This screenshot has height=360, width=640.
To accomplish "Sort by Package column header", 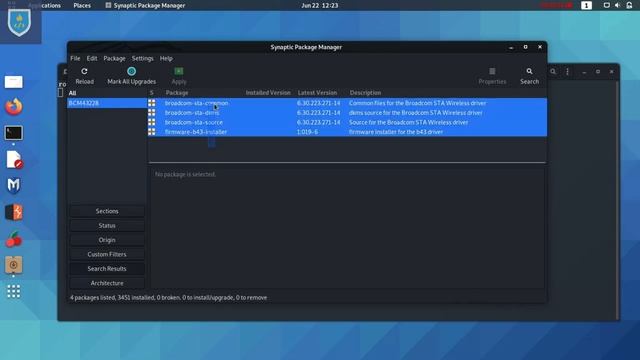I will click(x=177, y=93).
